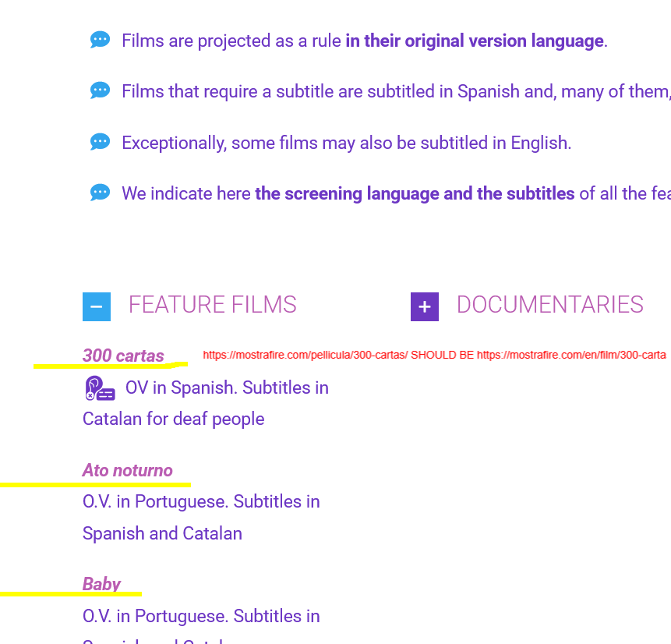671x644 pixels.
Task: Collapse the Feature Films section
Action: click(97, 306)
